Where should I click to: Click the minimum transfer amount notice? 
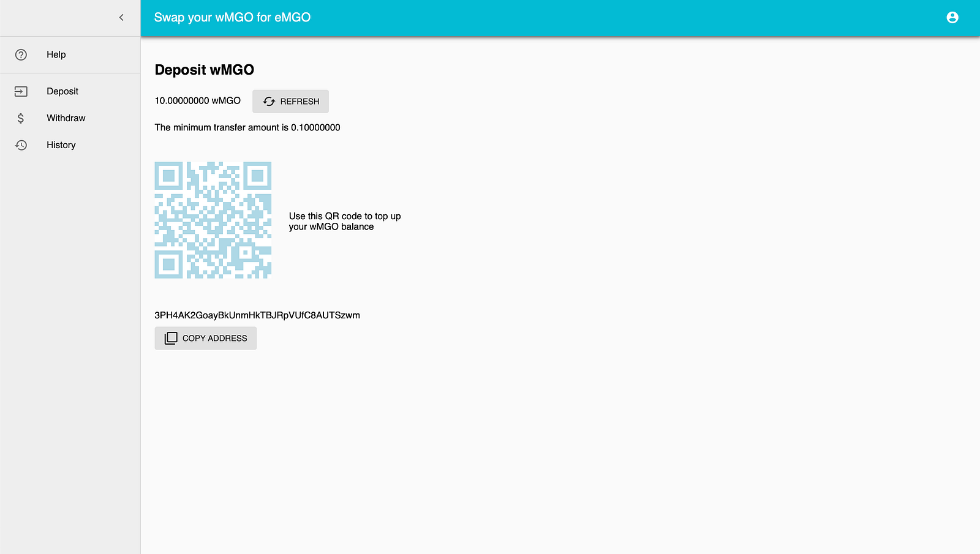(x=247, y=127)
